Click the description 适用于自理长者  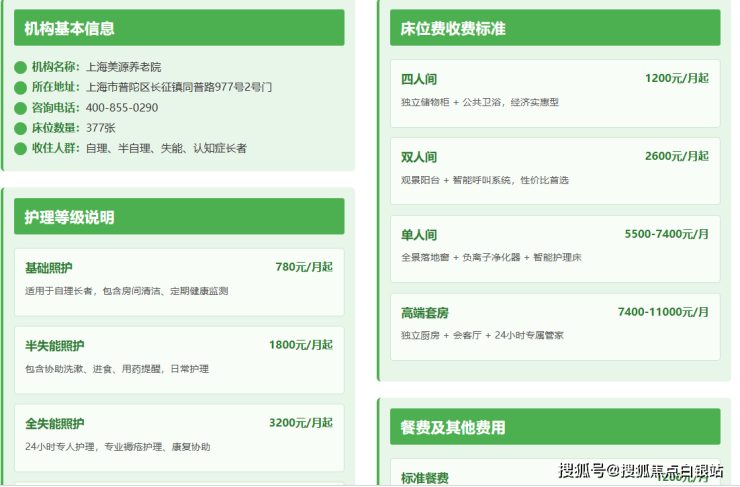[59, 291]
